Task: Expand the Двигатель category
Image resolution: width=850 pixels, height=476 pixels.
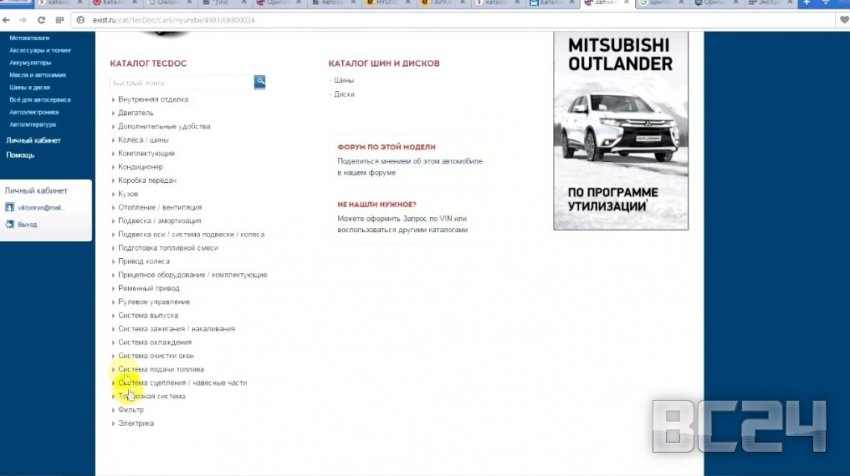Action: click(136, 113)
